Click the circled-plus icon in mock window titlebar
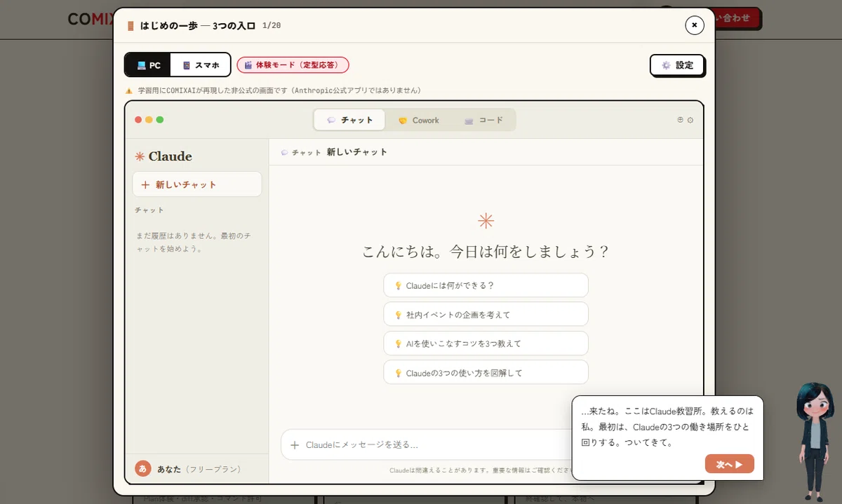The image size is (842, 504). pos(680,120)
